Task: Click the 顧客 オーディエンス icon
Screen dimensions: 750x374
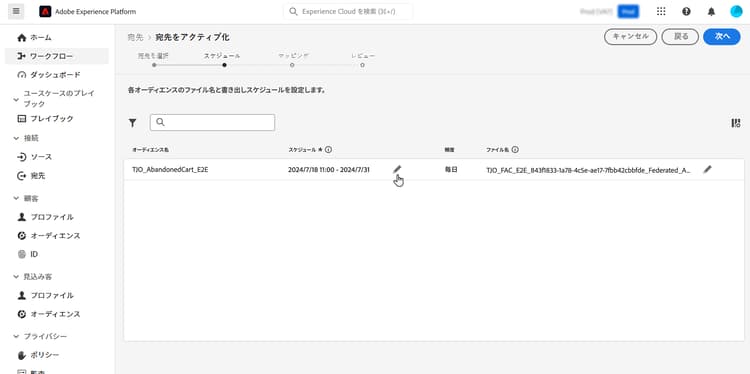Action: click(22, 236)
